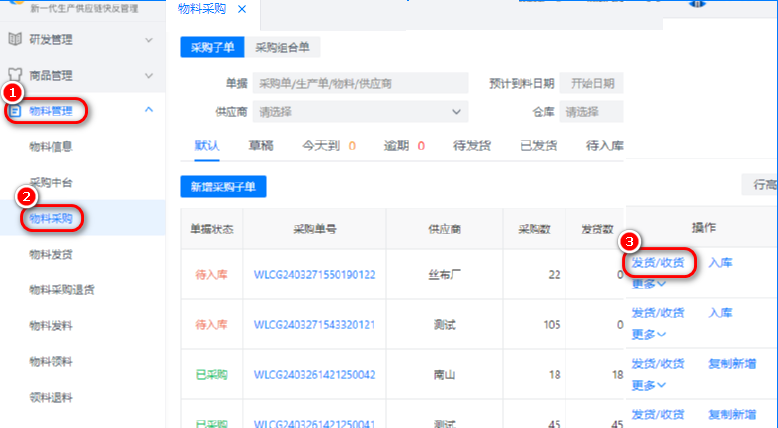Screen dimensions: 778x428
Task: Switch to the 采购组合单 tab
Action: 283,47
